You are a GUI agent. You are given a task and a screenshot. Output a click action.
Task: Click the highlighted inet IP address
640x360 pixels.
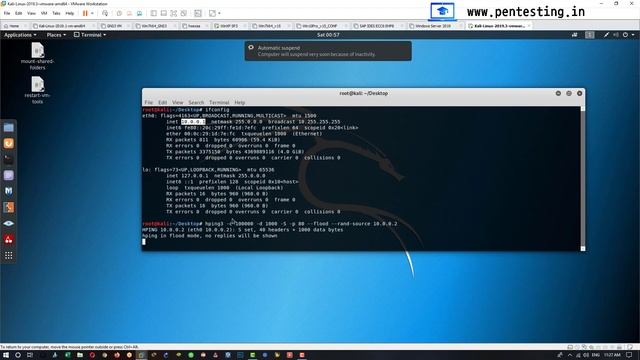(193, 122)
